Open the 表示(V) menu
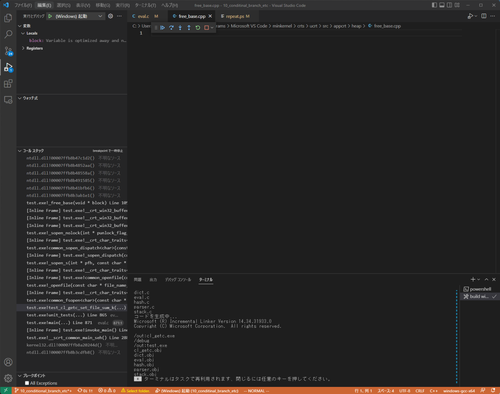 (83, 5)
